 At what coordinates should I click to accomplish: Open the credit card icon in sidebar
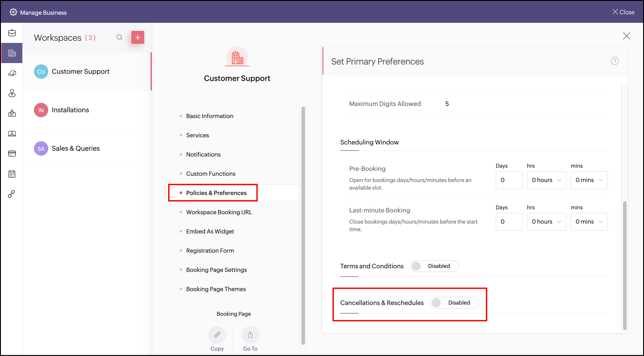(12, 153)
